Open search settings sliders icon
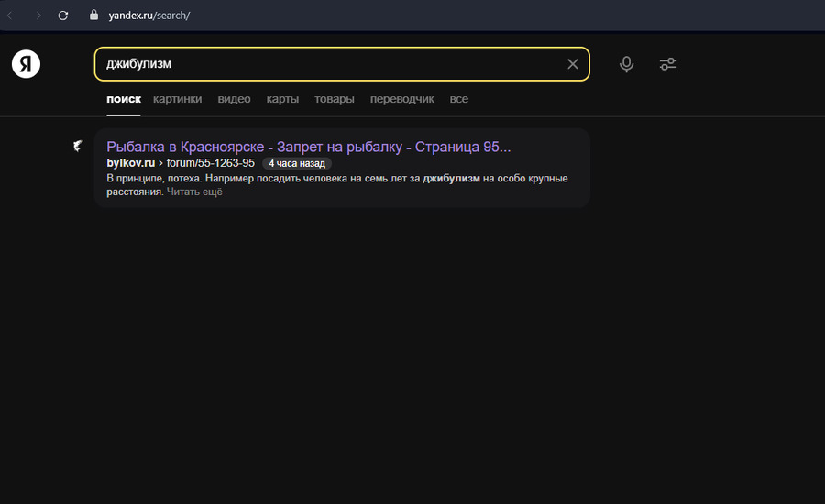 (667, 64)
